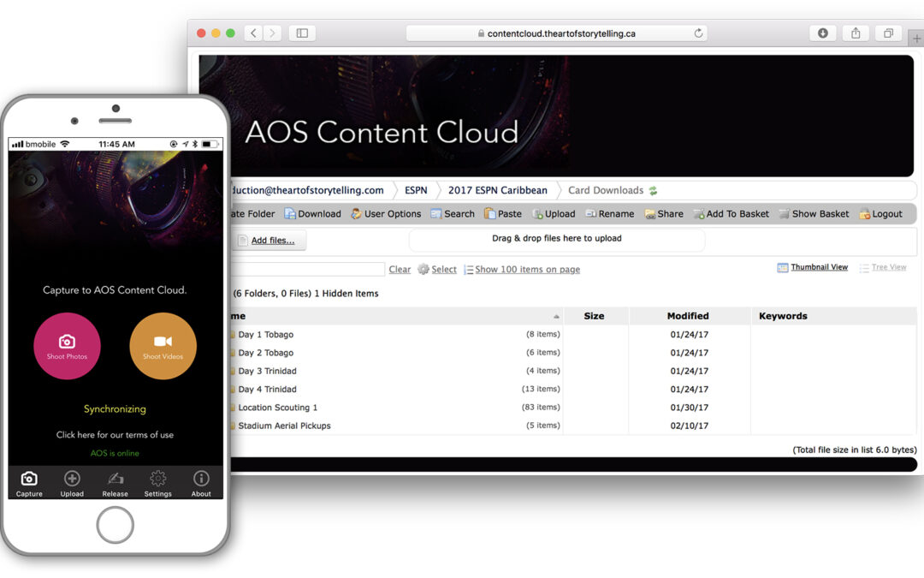Click the filter text field

[x=308, y=269]
